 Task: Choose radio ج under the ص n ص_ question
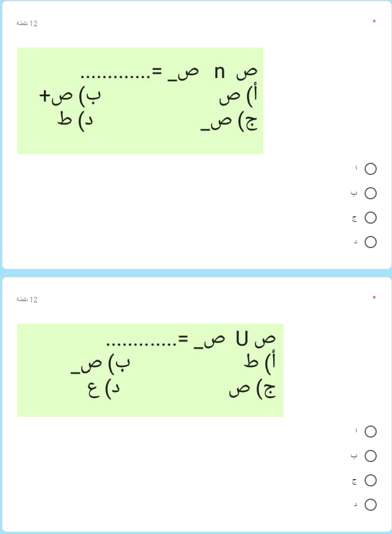coord(371,218)
